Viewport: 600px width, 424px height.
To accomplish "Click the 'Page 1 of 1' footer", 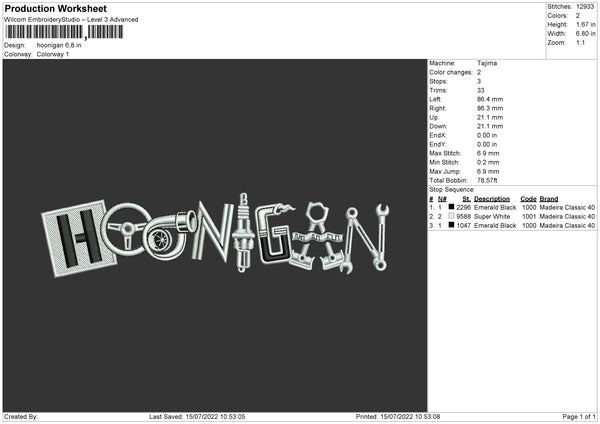I will coord(579,417).
